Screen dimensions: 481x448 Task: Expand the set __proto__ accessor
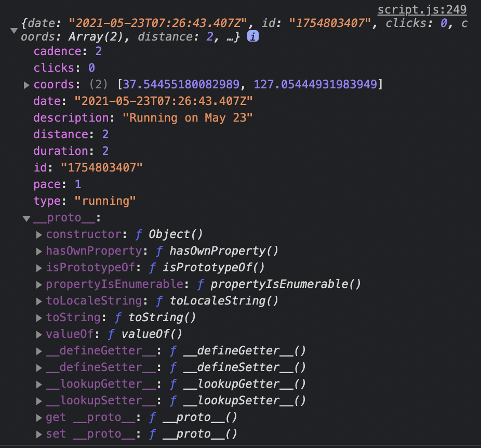[39, 433]
